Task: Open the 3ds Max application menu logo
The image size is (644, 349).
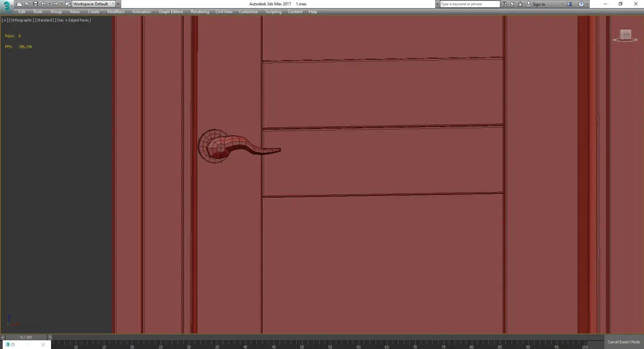Action: 7,5
